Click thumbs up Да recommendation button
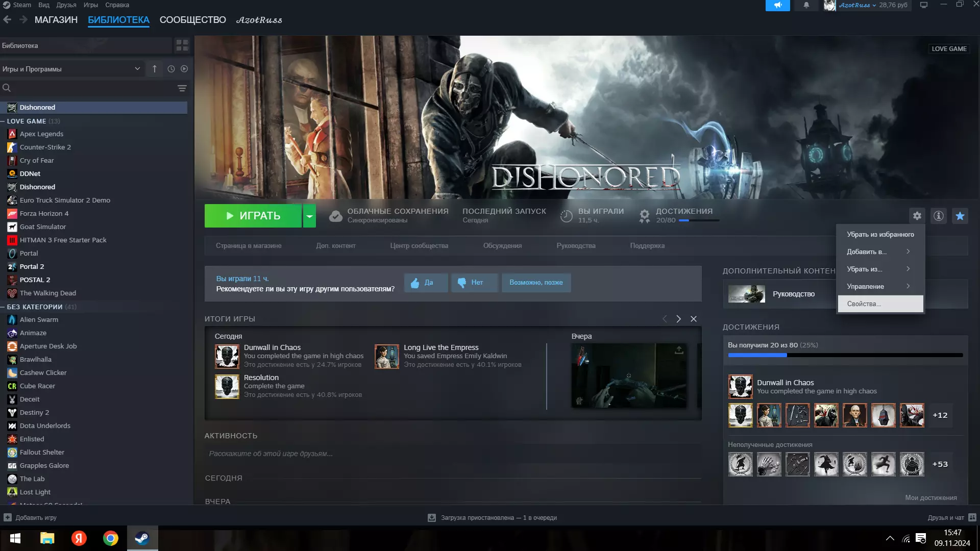Viewport: 980px width, 551px height. coord(426,283)
